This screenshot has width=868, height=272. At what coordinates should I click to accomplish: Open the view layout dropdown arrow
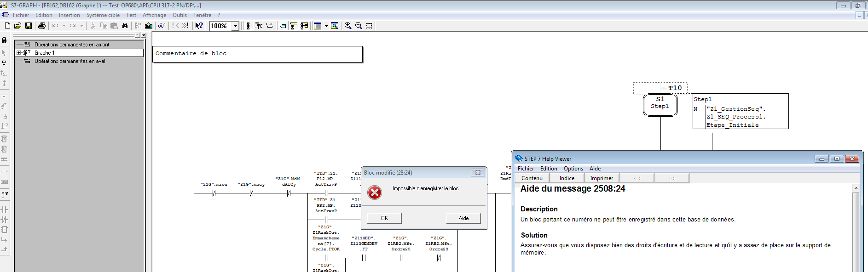[x=326, y=26]
